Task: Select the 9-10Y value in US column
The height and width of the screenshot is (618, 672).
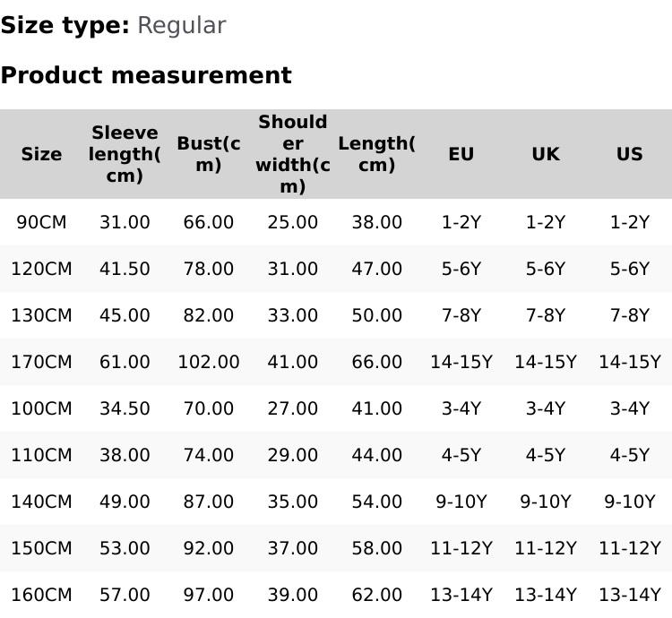Action: [x=629, y=502]
